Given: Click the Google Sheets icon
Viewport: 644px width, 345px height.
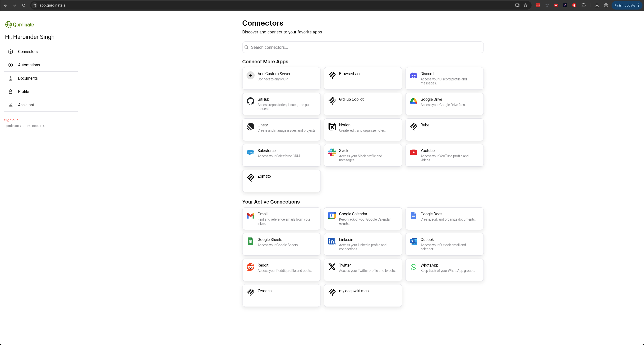Looking at the screenshot, I should 250,241.
